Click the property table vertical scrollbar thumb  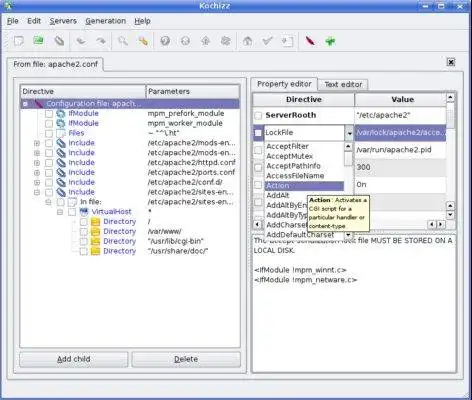(x=450, y=115)
